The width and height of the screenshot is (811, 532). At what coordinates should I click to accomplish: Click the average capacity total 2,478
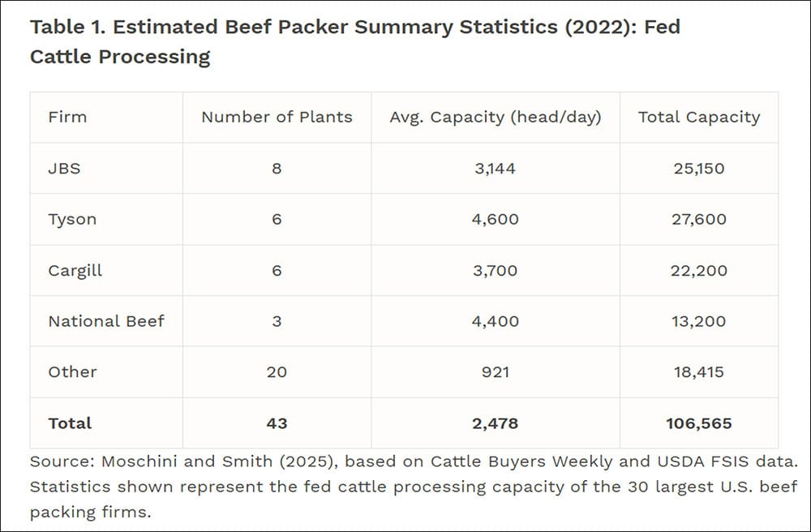[x=496, y=423]
